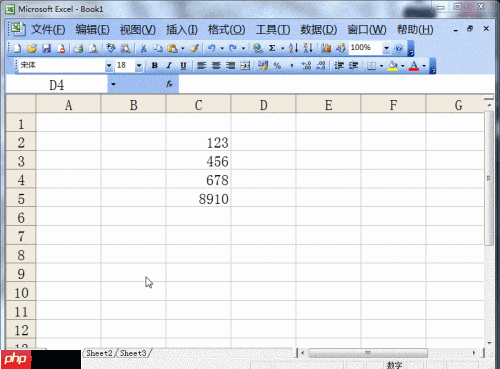The image size is (500, 369).
Task: Apply Currency style from formatting toolbar
Action: 263,66
